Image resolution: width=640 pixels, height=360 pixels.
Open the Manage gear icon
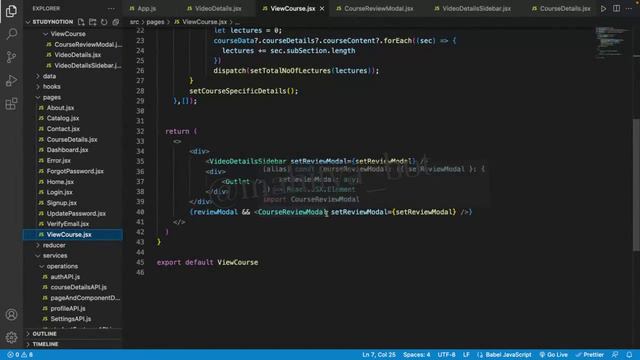click(11, 337)
